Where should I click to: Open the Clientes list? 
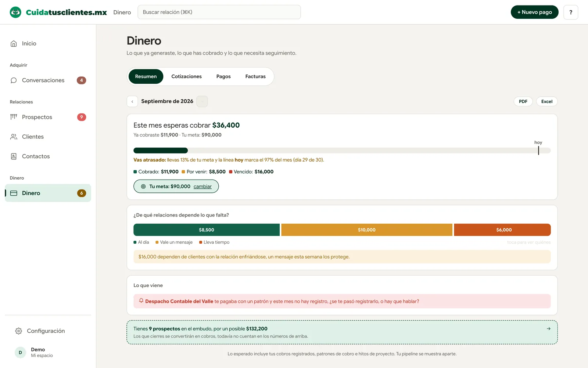(48, 137)
